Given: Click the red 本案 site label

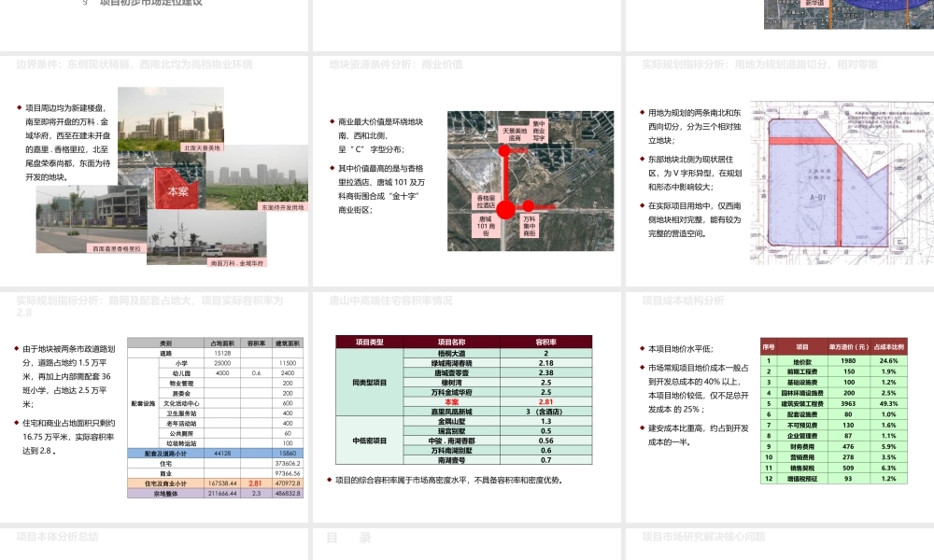Looking at the screenshot, I should click(x=177, y=191).
